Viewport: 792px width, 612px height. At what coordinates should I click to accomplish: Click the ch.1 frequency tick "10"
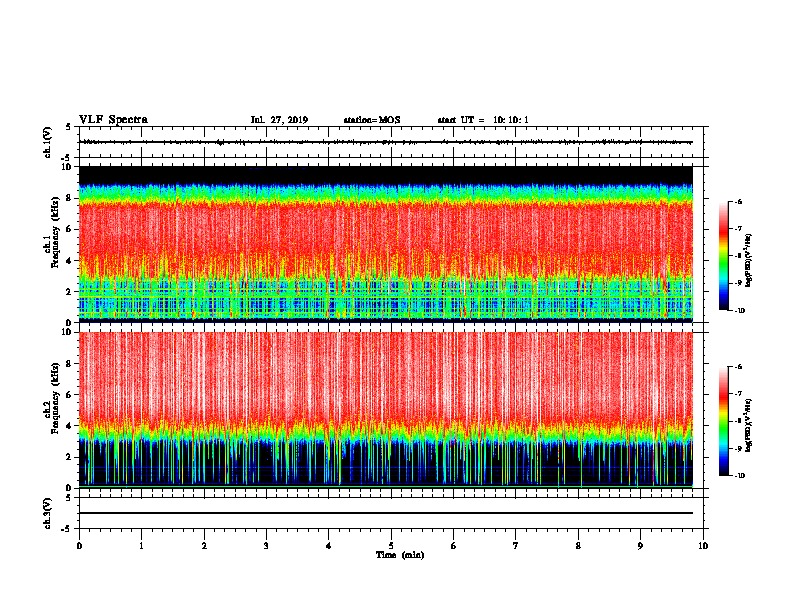[67, 167]
